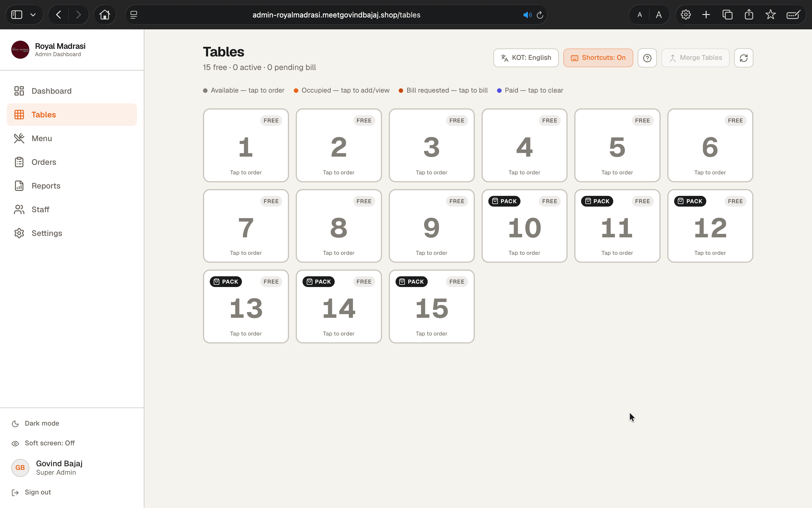Refresh tables with the circular arrows icon
Image resolution: width=812 pixels, height=508 pixels.
(x=743, y=58)
